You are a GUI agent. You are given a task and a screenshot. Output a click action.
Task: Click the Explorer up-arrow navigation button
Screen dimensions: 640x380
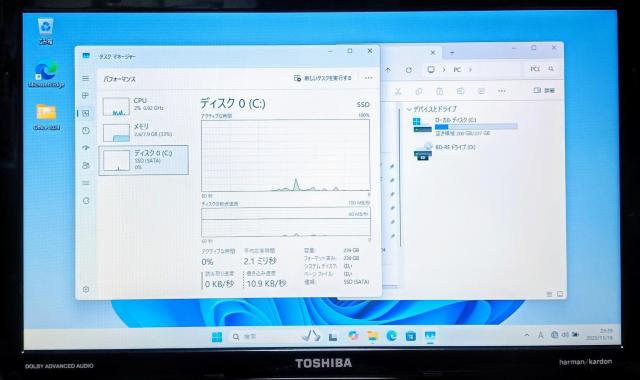(388, 70)
